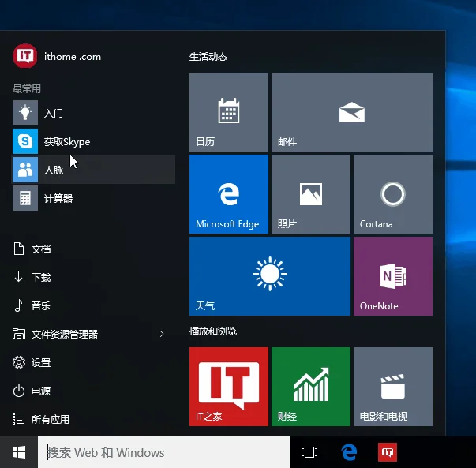476x468 pixels.
Task: Expand the 文件资源管理器 jump list arrow
Action: [x=162, y=334]
